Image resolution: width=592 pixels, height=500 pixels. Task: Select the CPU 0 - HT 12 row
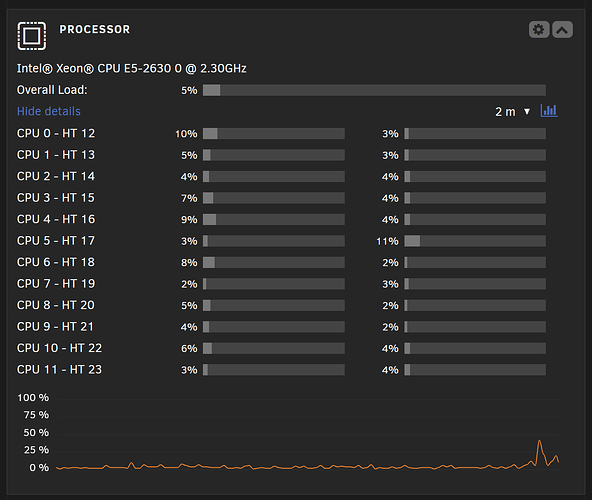(x=281, y=133)
